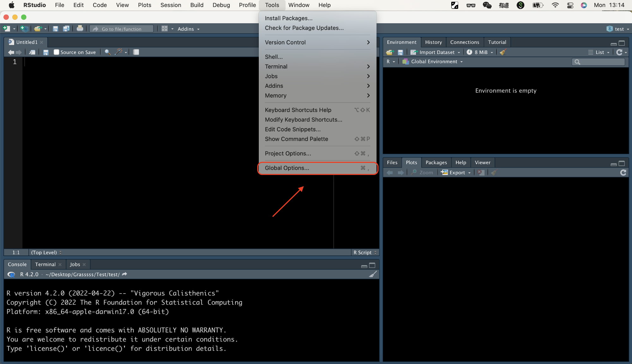Click the clear objects broom in Environment pane
The height and width of the screenshot is (364, 632).
click(x=503, y=52)
